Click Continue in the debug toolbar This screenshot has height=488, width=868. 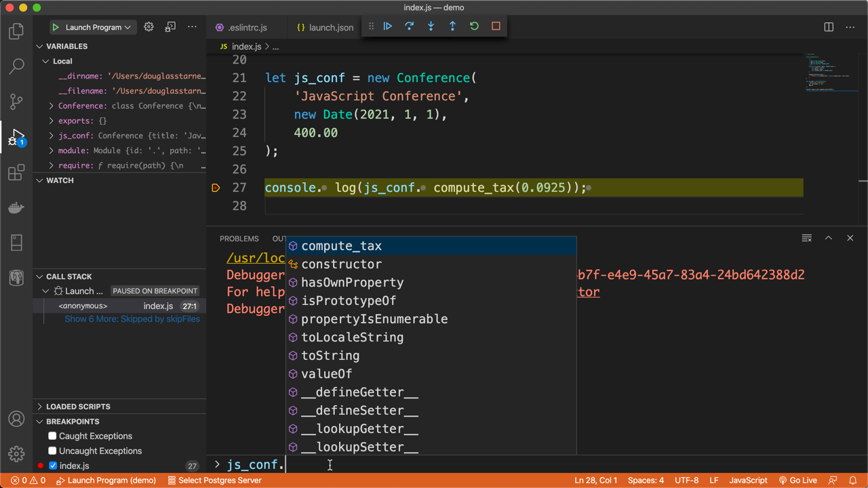tap(388, 26)
